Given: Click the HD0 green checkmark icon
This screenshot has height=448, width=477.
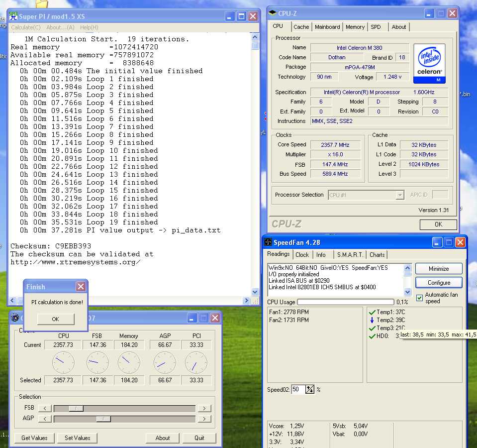Looking at the screenshot, I should 372,336.
